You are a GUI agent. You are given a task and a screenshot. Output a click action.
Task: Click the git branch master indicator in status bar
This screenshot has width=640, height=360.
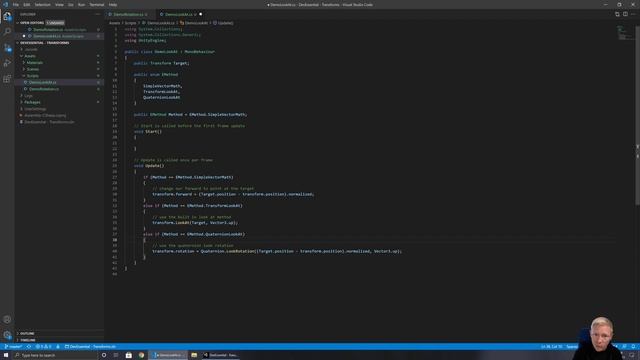(x=13, y=347)
